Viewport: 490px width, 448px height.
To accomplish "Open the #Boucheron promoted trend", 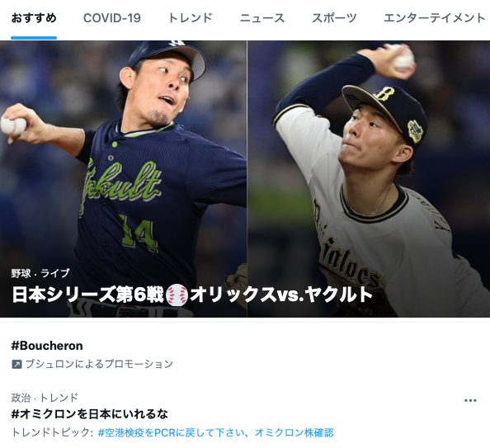I will click(x=47, y=346).
